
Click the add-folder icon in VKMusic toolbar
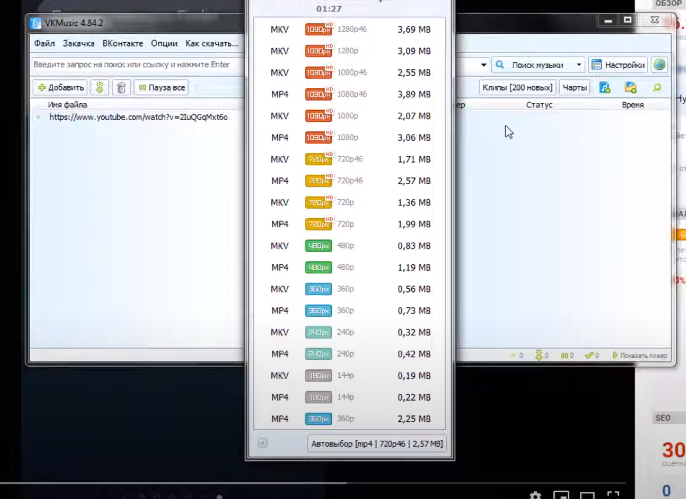click(x=630, y=87)
